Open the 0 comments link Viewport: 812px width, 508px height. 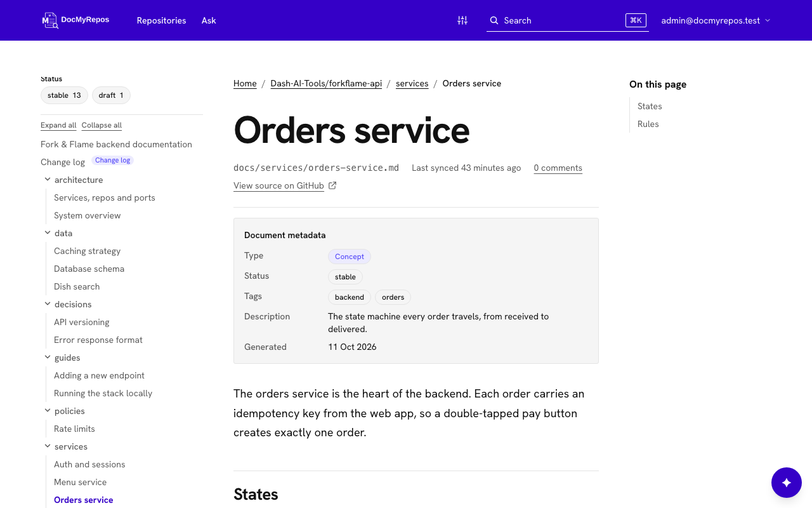[558, 168]
